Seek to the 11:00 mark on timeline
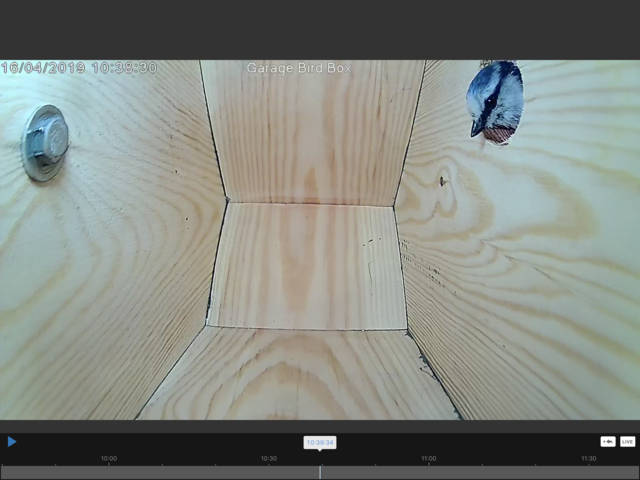The width and height of the screenshot is (640, 480). (x=429, y=459)
